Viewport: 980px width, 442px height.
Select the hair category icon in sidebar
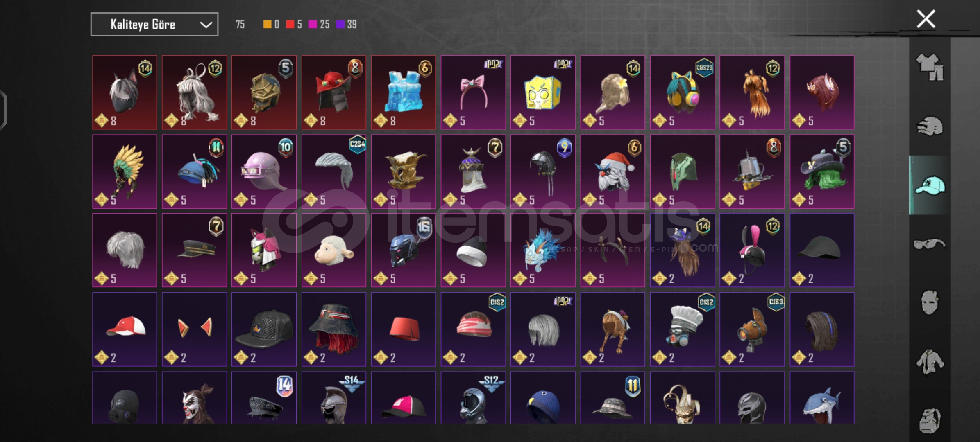pos(930,126)
